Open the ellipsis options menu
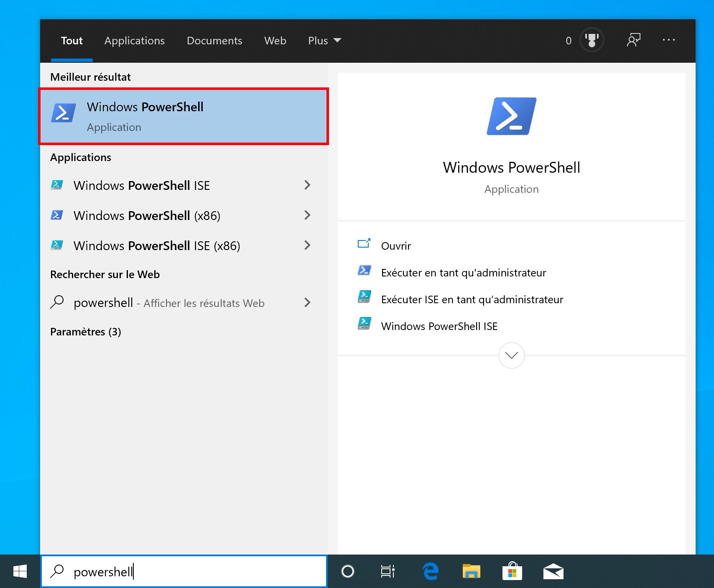This screenshot has width=714, height=588. (x=669, y=40)
